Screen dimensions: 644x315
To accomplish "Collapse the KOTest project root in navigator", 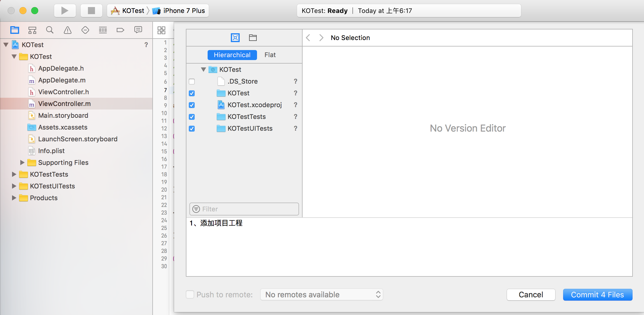I will (6, 45).
